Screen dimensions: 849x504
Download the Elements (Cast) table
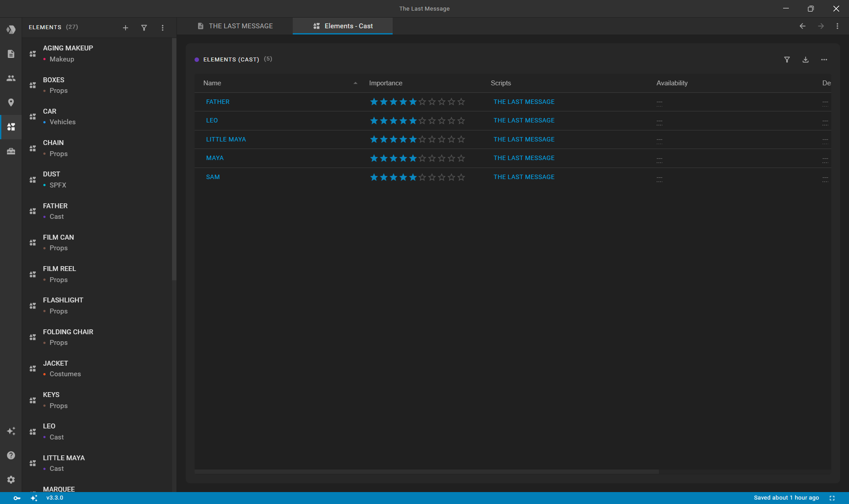point(806,60)
